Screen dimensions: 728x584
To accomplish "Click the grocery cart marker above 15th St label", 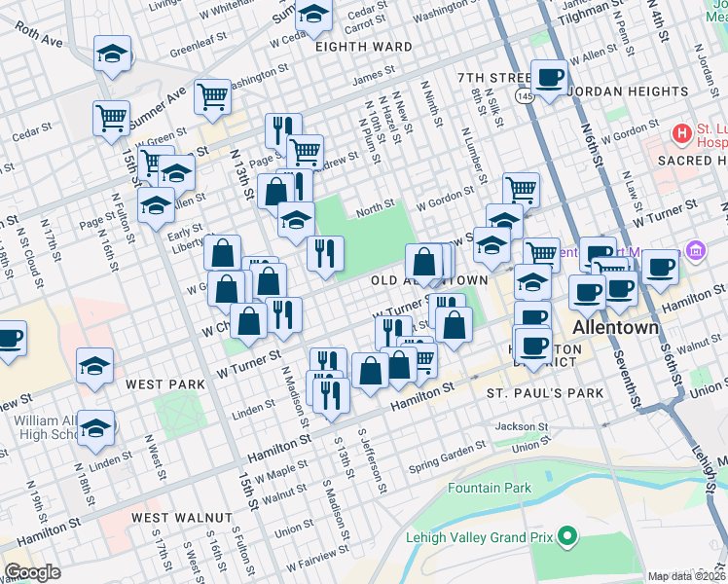I will pos(111,120).
